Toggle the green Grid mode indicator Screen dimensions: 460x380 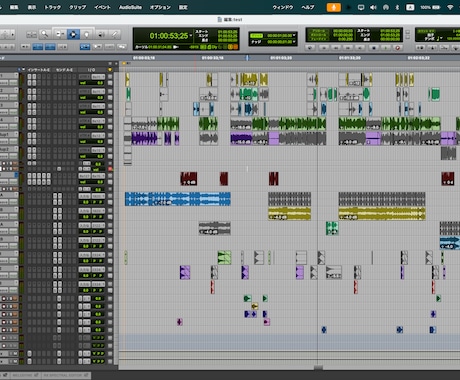click(x=256, y=35)
